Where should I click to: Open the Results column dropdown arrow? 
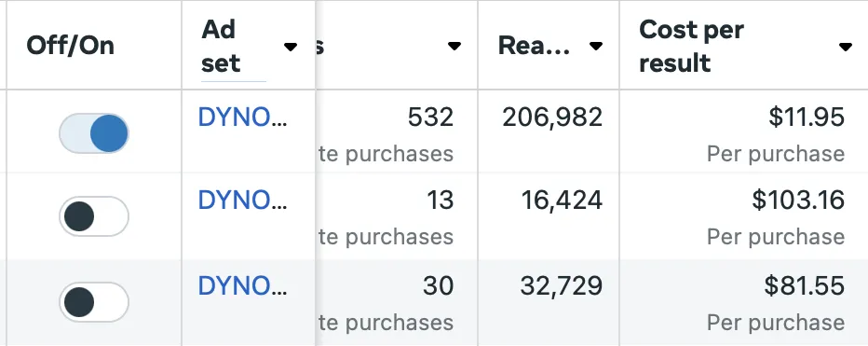point(454,46)
